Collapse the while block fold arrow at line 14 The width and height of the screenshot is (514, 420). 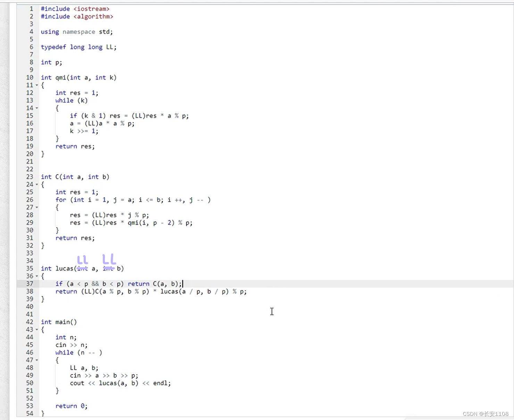pos(37,108)
